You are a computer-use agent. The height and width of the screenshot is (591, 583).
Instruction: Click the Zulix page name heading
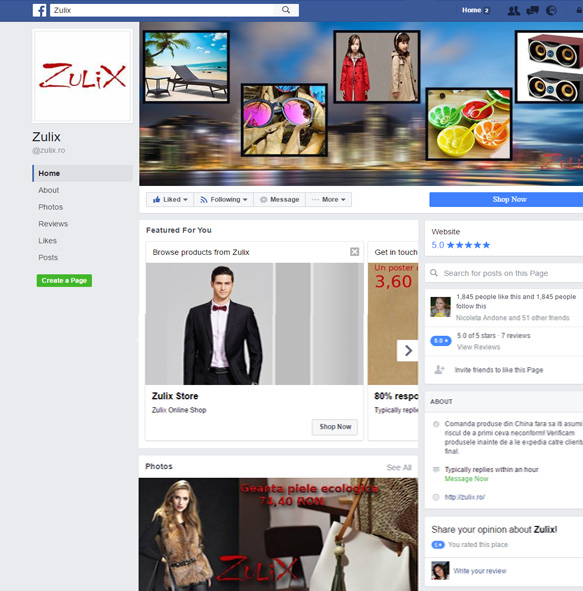pos(46,137)
